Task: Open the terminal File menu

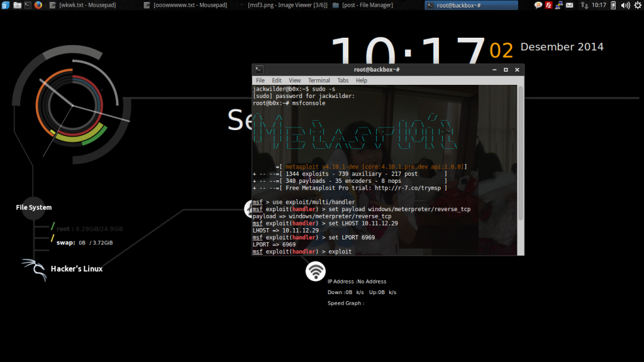Action: tap(260, 80)
